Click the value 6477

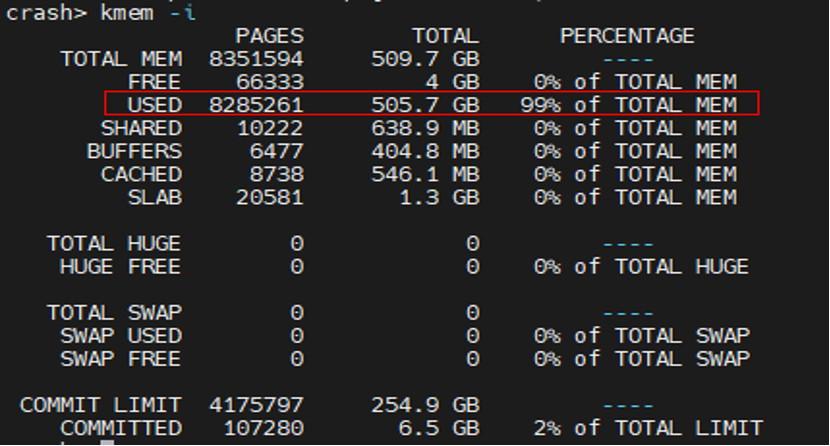click(x=276, y=151)
